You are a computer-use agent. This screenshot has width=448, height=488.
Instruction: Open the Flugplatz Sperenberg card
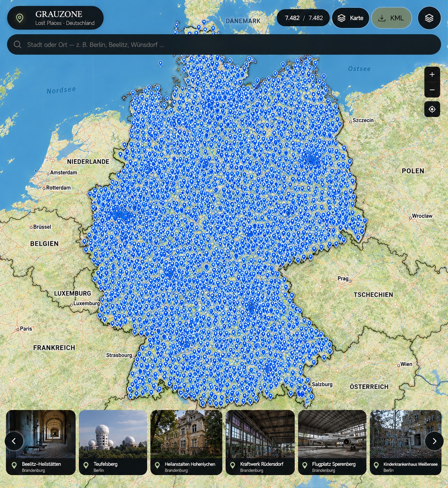[332, 442]
